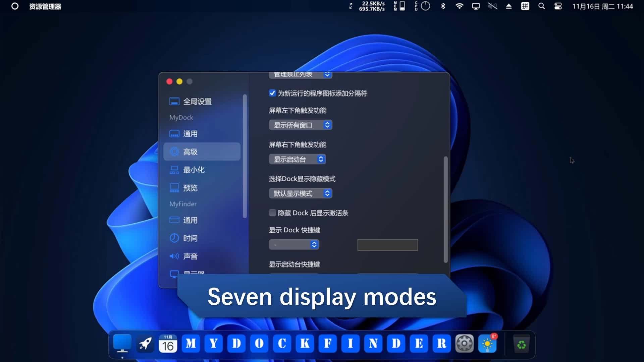644x362 pixels.
Task: Open the 显示所有窗口 dropdown
Action: click(x=300, y=125)
